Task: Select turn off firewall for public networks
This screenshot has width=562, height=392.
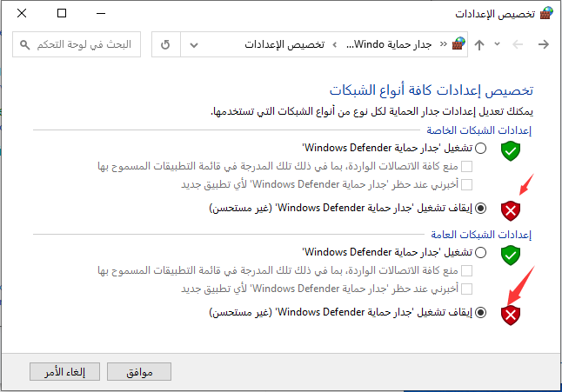Action: point(480,313)
